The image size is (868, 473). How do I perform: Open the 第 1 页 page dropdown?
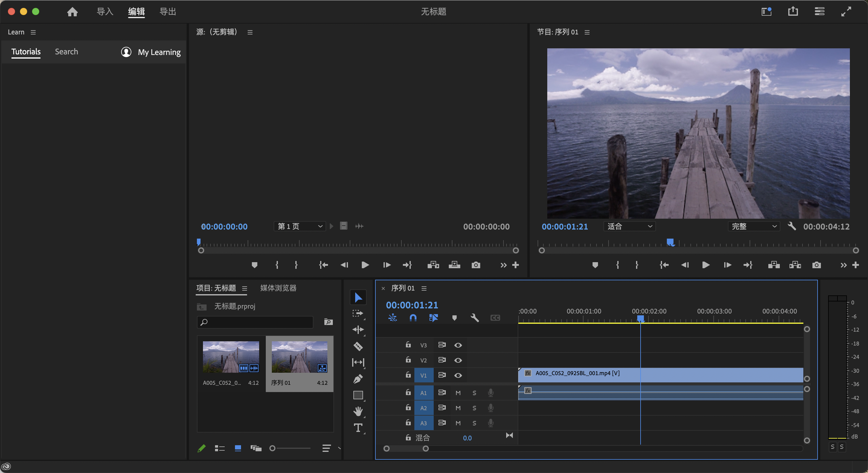point(300,227)
